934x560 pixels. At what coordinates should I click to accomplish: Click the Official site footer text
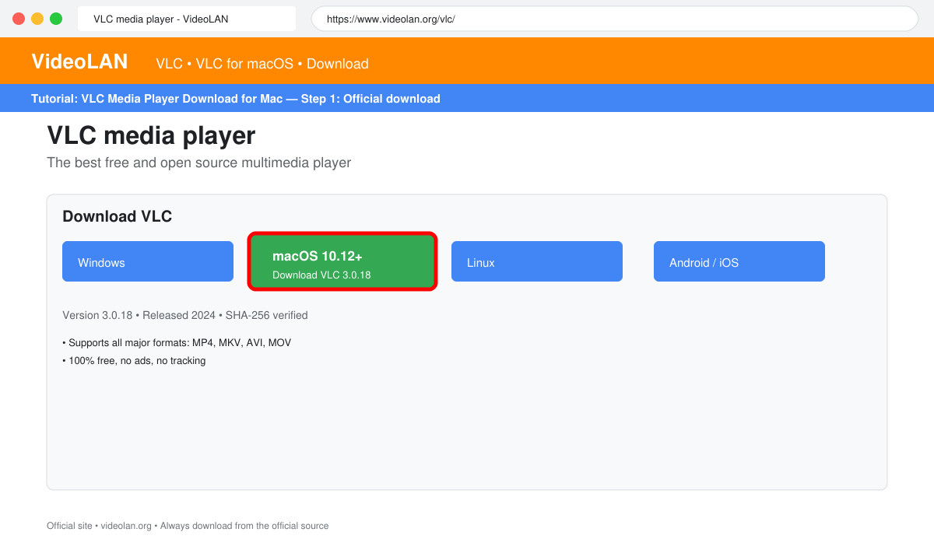pos(188,526)
